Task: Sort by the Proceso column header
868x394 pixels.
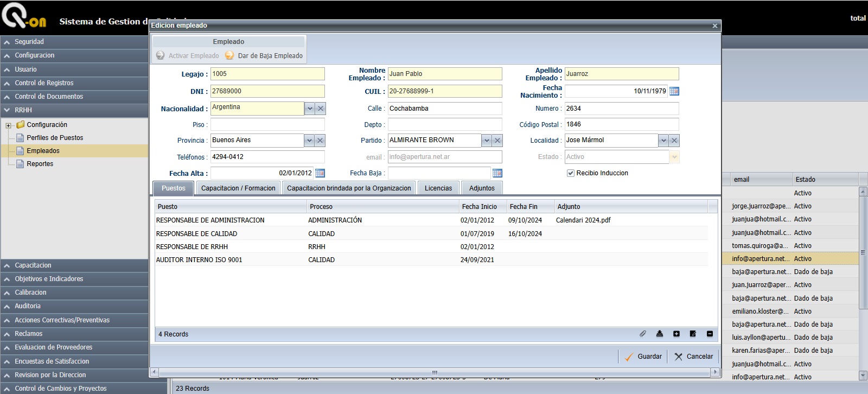Action: click(383, 207)
